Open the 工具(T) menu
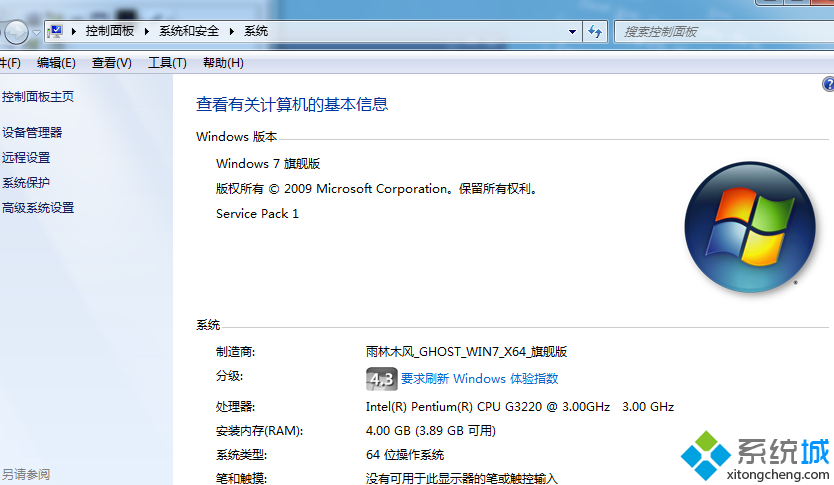 (x=167, y=63)
